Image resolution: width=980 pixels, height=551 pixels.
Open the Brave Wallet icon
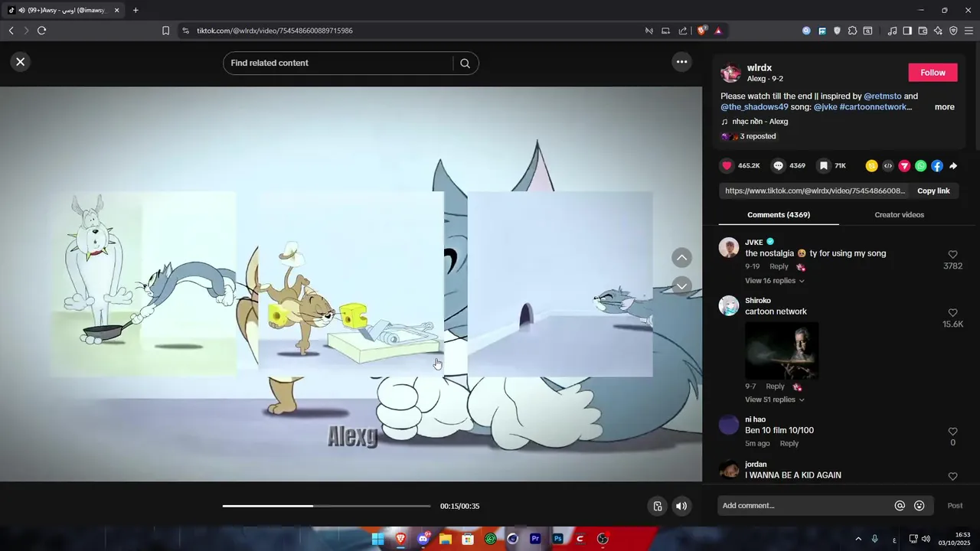pos(923,31)
